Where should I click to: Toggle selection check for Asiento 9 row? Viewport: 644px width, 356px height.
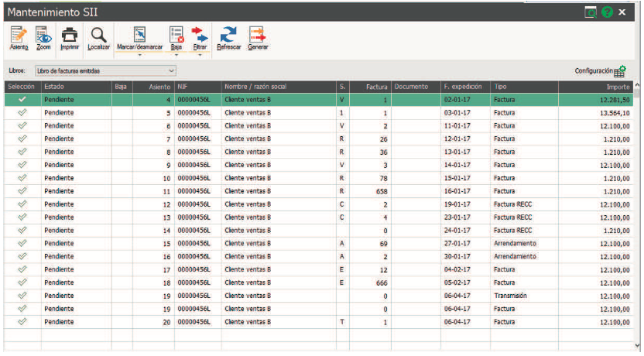coord(22,165)
